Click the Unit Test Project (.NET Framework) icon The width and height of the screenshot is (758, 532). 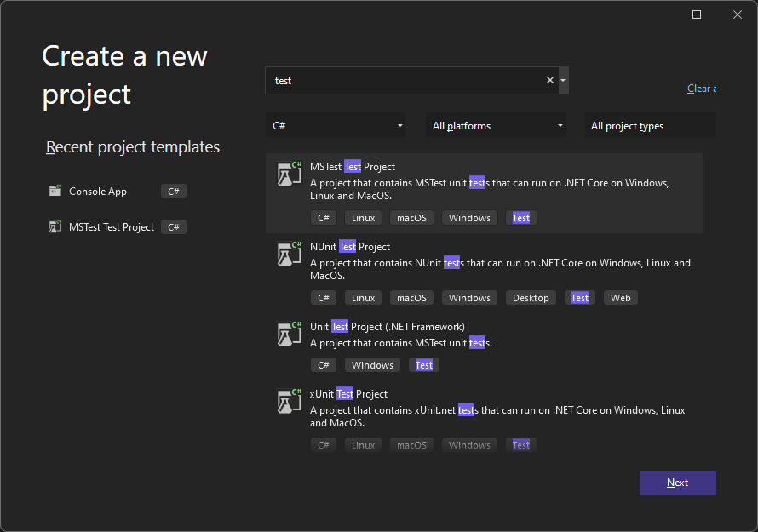[x=288, y=333]
